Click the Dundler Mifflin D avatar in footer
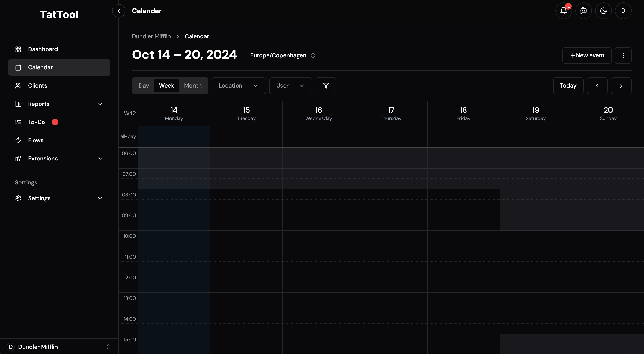 pyautogui.click(x=11, y=347)
